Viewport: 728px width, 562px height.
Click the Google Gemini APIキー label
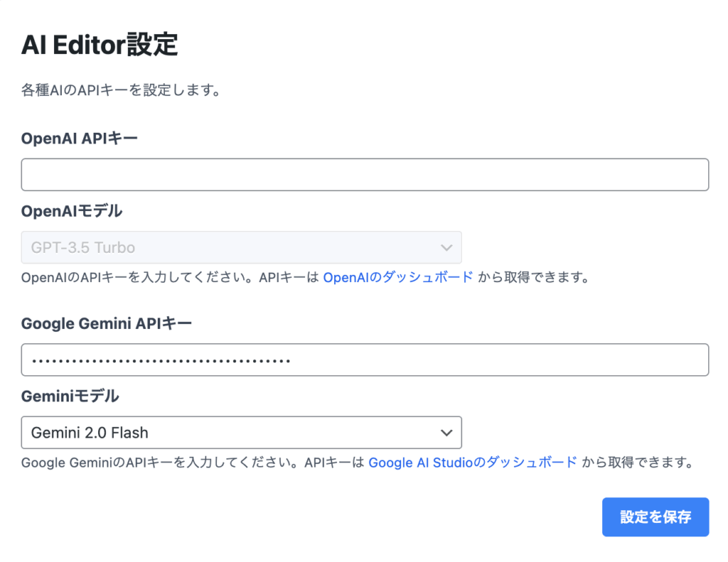pyautogui.click(x=107, y=323)
